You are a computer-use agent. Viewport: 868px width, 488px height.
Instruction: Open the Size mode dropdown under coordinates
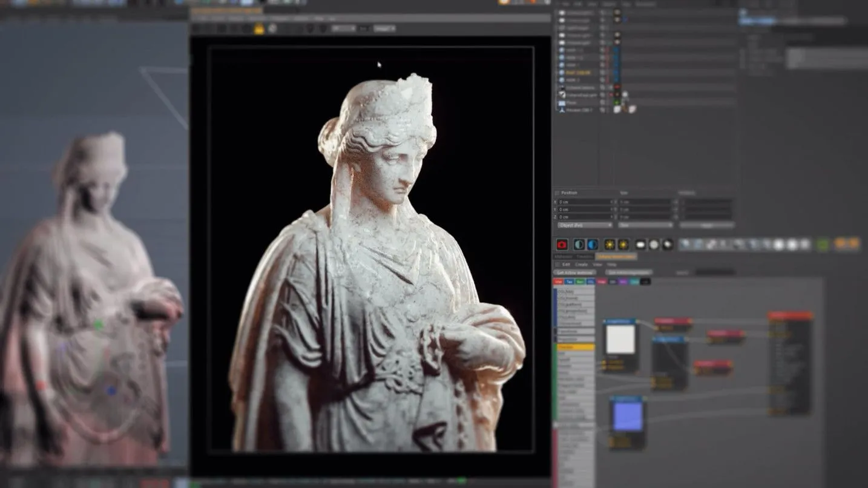[x=645, y=225]
